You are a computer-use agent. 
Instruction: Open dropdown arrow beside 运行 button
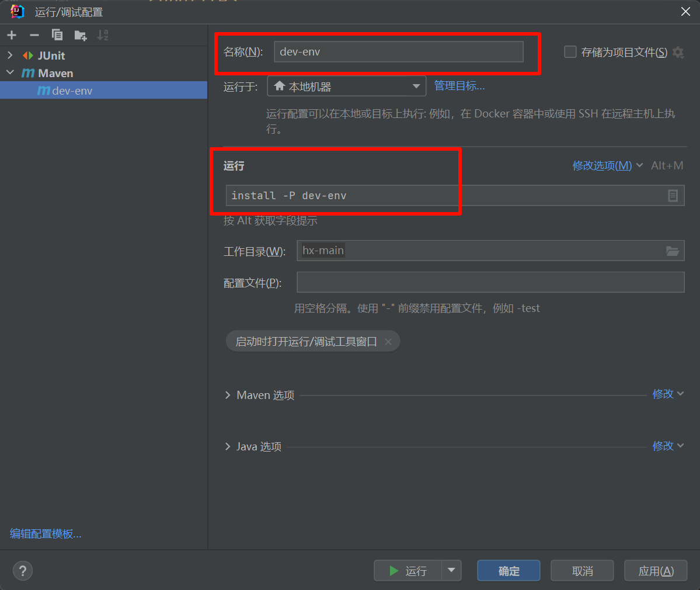point(451,570)
